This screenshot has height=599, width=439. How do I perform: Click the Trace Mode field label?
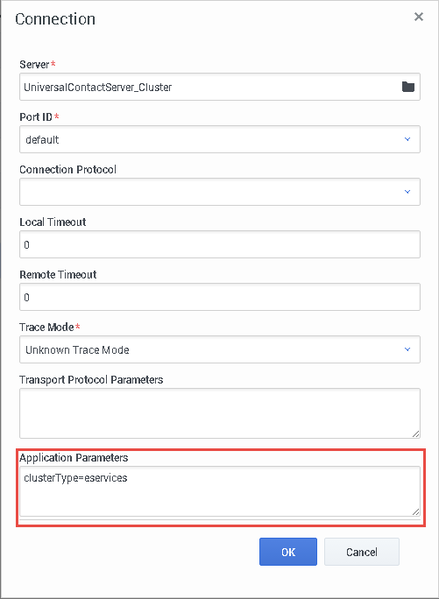pos(47,327)
